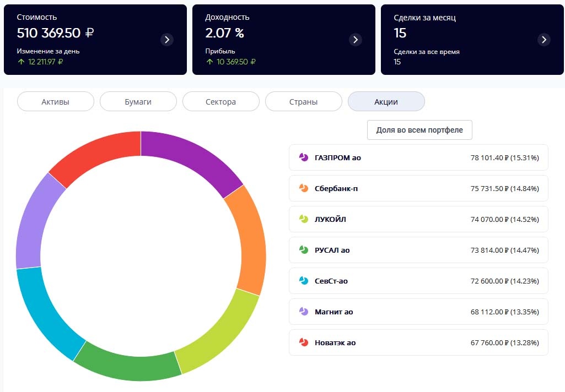Click the red pie icon next to Новатэк ао
565x392 pixels.
pos(304,342)
